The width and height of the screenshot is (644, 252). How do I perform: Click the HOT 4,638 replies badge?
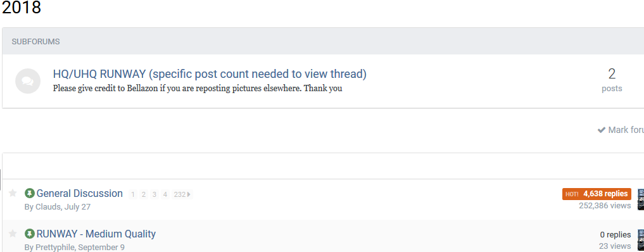(x=597, y=194)
